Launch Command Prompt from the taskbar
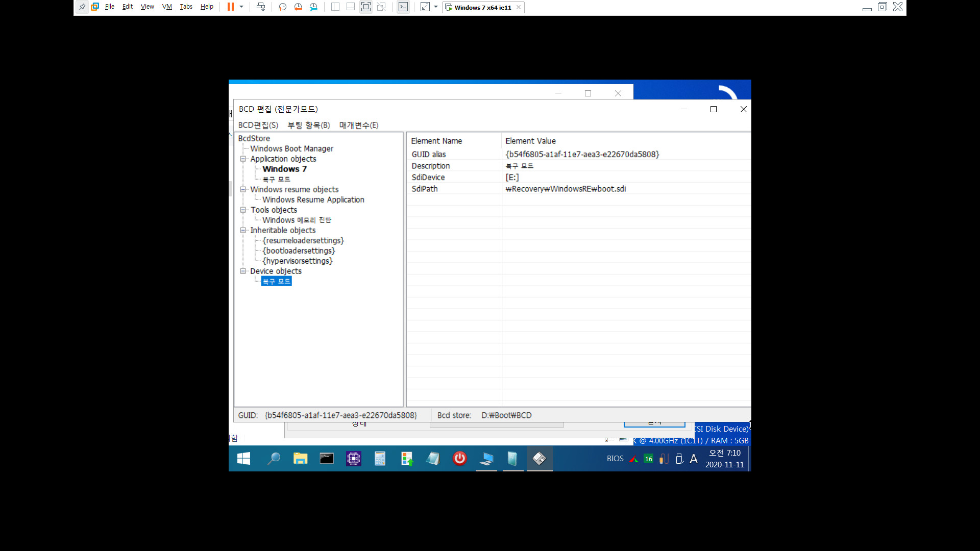This screenshot has width=980, height=551. [x=327, y=459]
